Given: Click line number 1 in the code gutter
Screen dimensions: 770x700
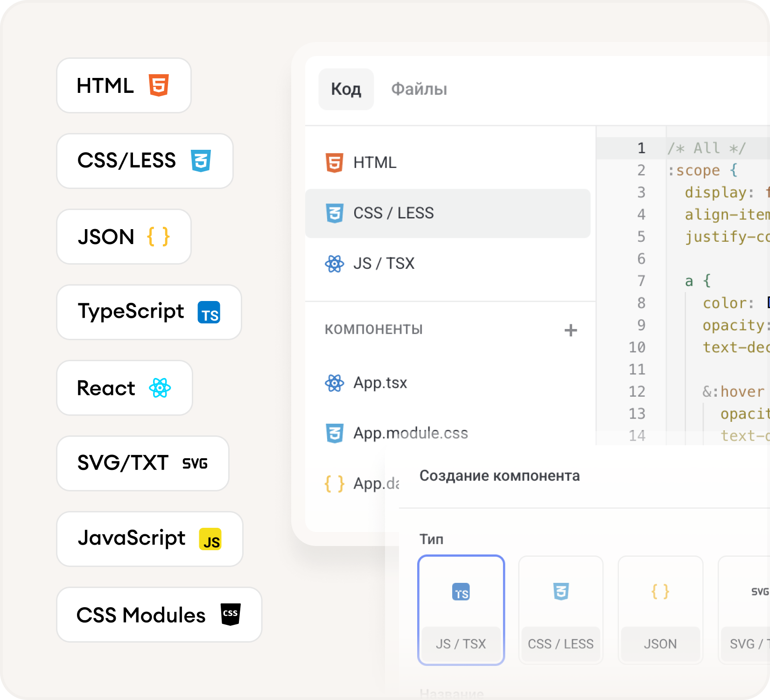Looking at the screenshot, I should point(642,148).
